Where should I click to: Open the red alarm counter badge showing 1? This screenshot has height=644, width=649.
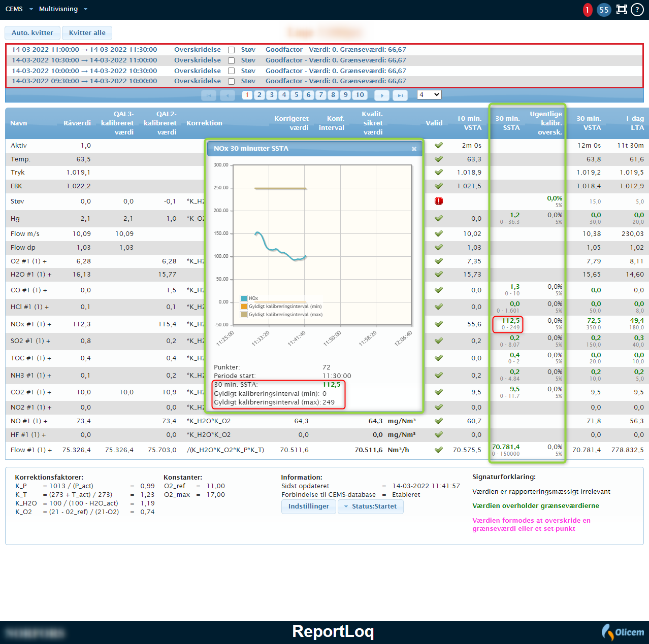pos(588,10)
